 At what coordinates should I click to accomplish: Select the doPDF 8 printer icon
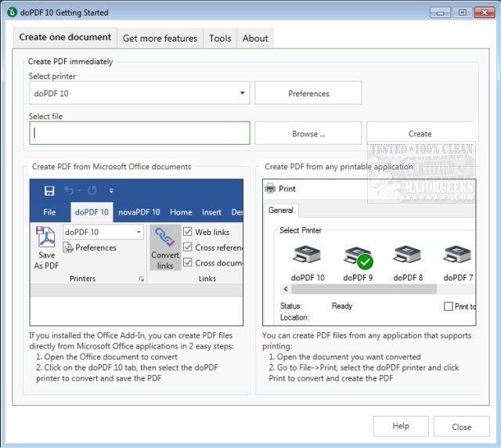408,256
